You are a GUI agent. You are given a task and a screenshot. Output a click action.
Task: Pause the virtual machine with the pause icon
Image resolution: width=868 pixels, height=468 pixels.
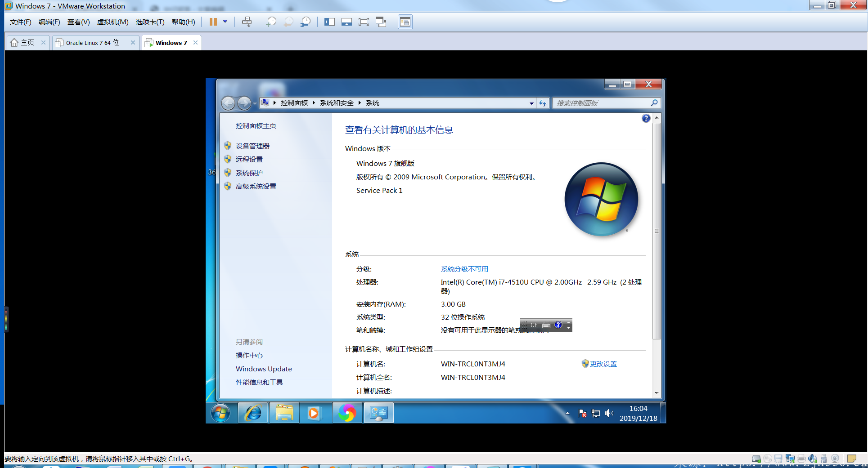(x=213, y=22)
